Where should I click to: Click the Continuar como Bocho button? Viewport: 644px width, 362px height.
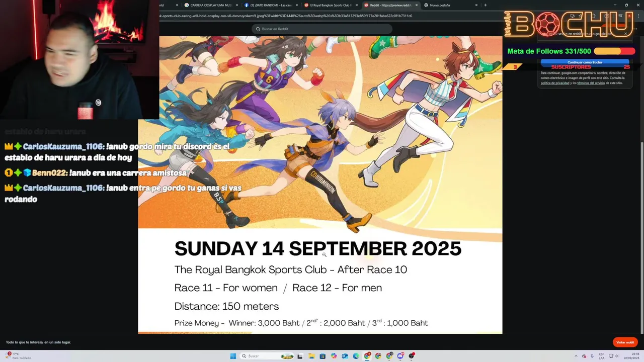tap(585, 62)
